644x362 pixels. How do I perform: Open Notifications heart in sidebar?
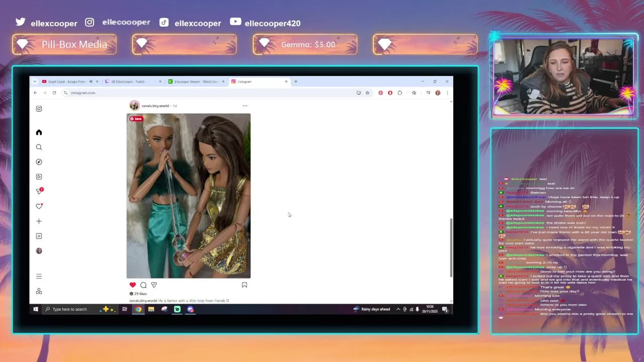pos(39,206)
